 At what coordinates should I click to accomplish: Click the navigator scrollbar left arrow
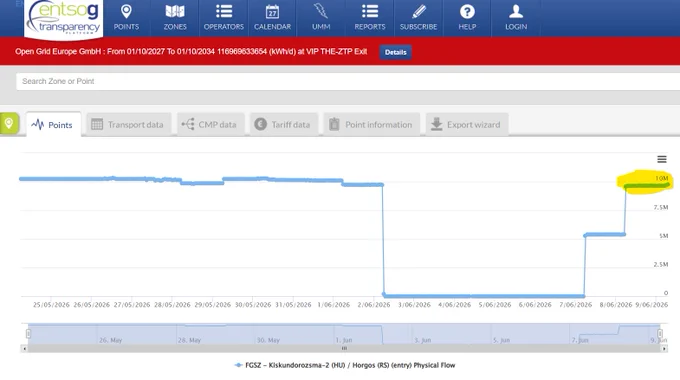click(x=24, y=348)
